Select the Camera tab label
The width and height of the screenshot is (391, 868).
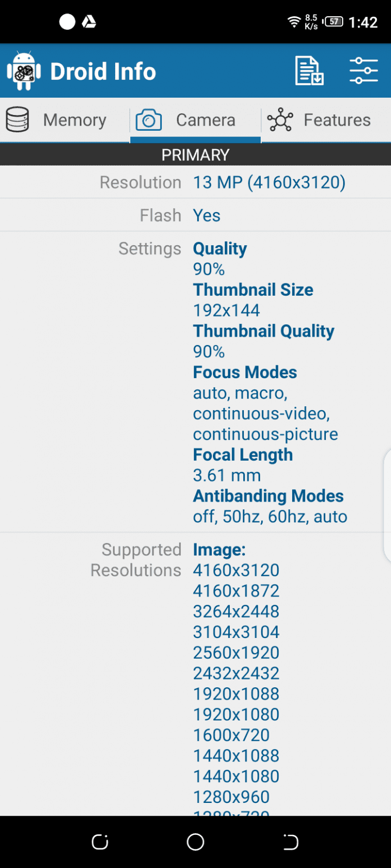click(x=206, y=120)
